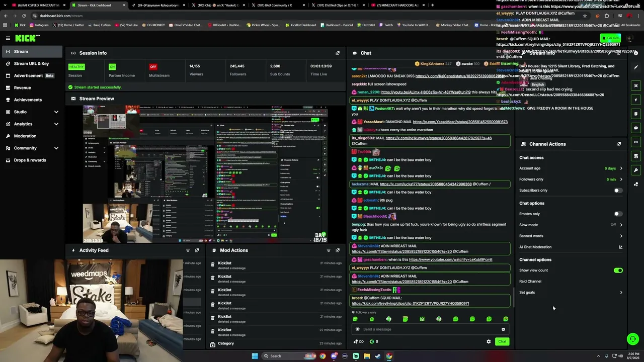Open Chrome from taskbar
This screenshot has height=362, width=644.
pyautogui.click(x=389, y=356)
